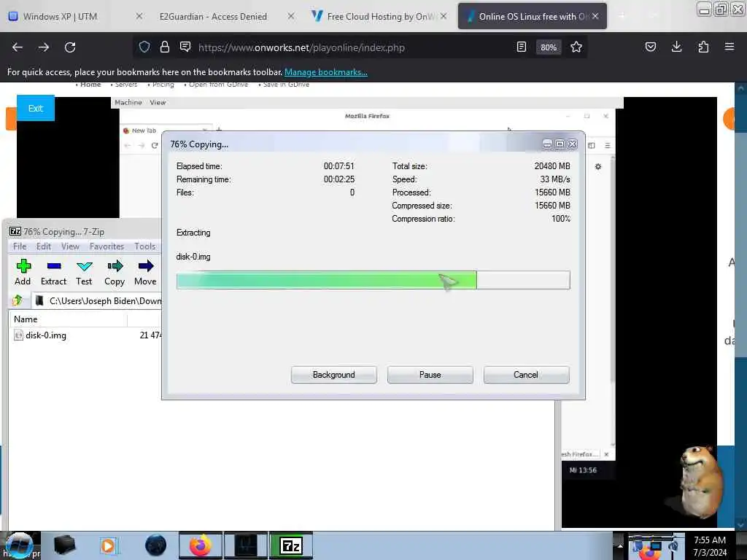Viewport: 747px width, 560px height.
Task: Click the Home page link
Action: [90, 85]
